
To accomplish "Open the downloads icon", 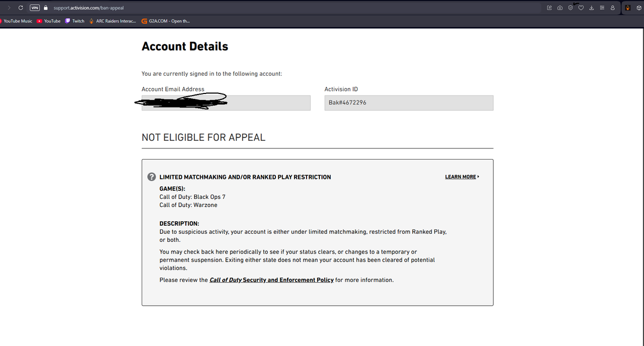I will (x=592, y=8).
